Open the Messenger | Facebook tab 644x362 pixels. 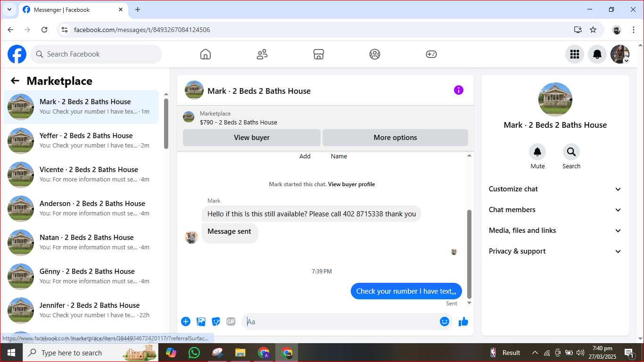click(73, 9)
